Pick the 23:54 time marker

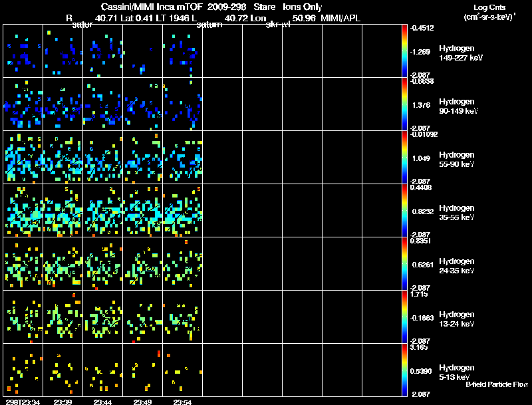182,402
